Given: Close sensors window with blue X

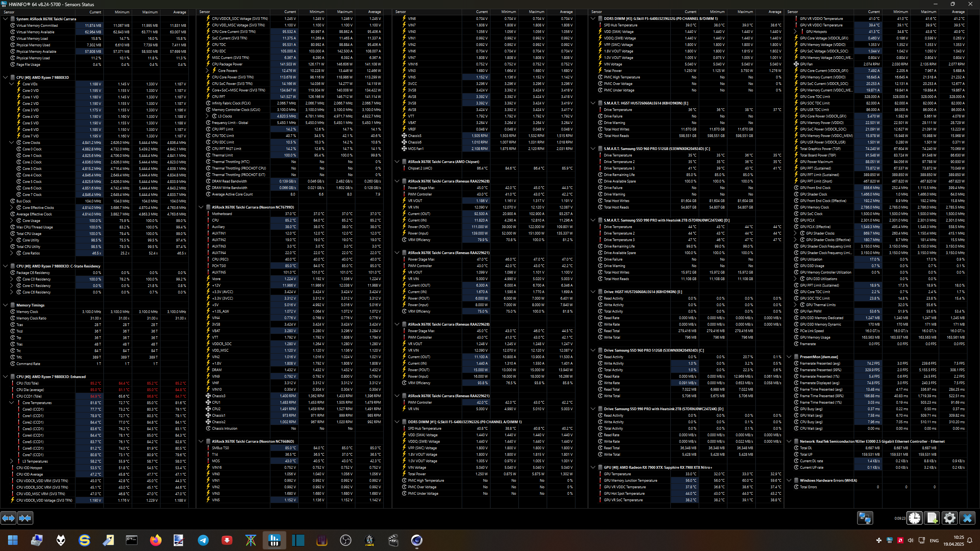Looking at the screenshot, I should click(x=967, y=518).
